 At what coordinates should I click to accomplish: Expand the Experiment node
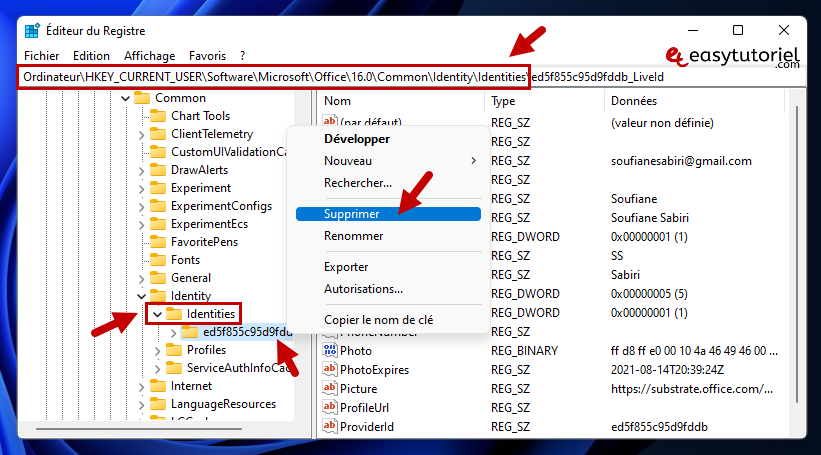tap(141, 189)
